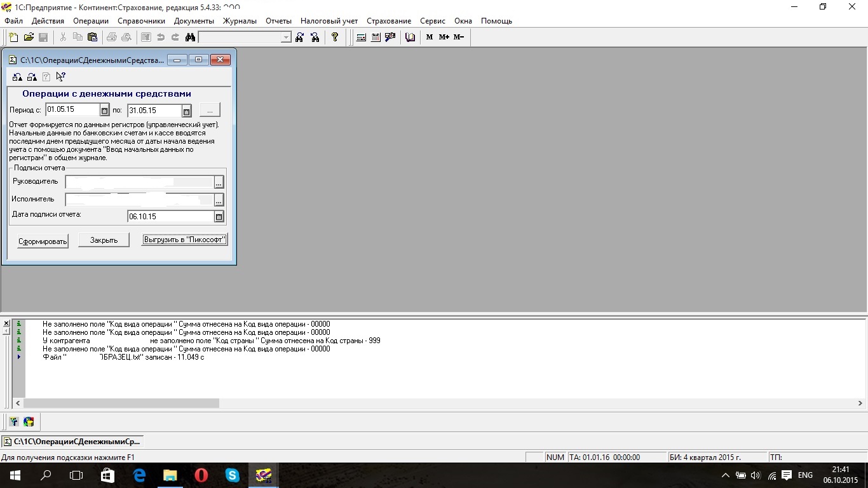Click the first icon in bottom toolbar panel

(x=14, y=421)
